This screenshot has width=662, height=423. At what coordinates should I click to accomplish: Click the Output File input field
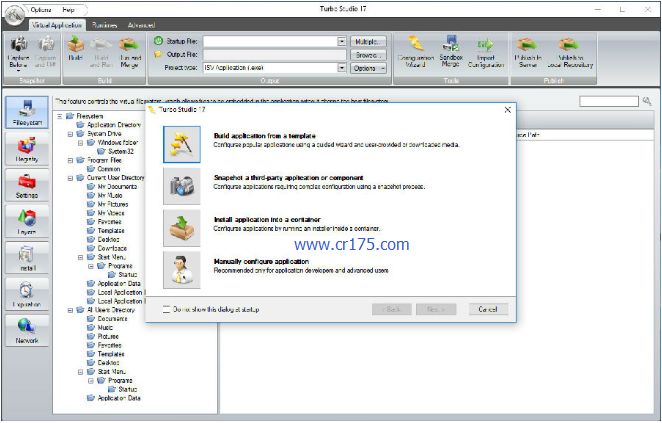tap(274, 55)
